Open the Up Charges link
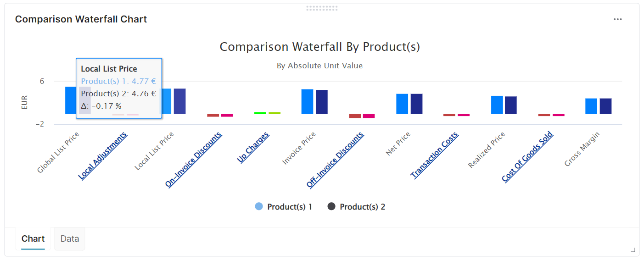 point(253,147)
